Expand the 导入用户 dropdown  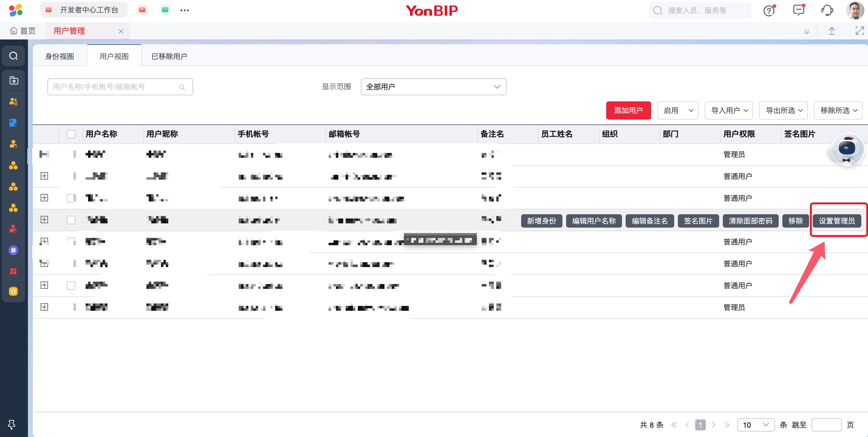729,110
